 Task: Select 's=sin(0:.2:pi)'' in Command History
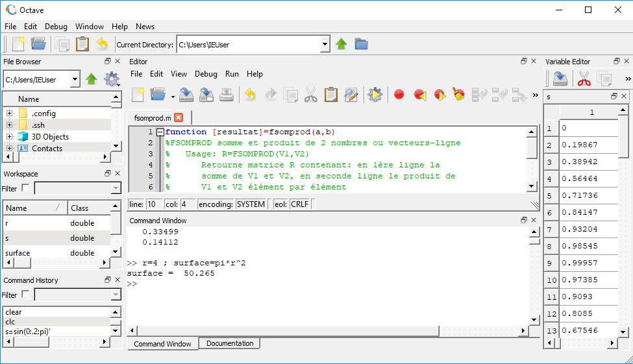56,332
